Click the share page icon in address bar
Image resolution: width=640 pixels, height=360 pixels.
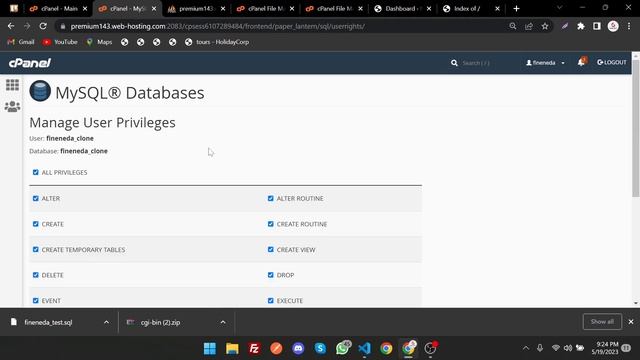tap(529, 26)
